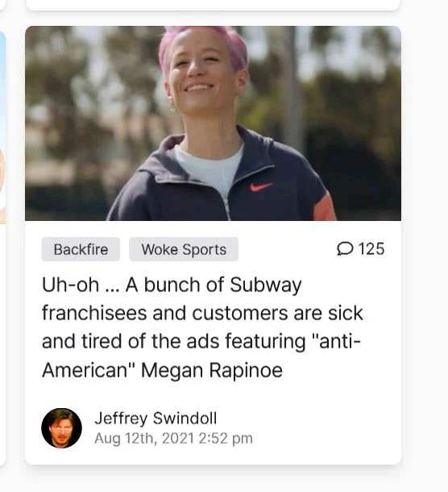The width and height of the screenshot is (448, 492).
Task: Click the "2:52 pm" post time
Action: coord(226,438)
